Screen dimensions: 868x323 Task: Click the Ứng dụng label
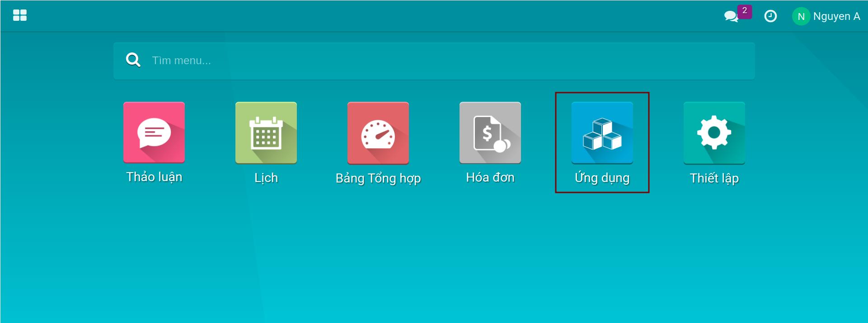tap(602, 178)
